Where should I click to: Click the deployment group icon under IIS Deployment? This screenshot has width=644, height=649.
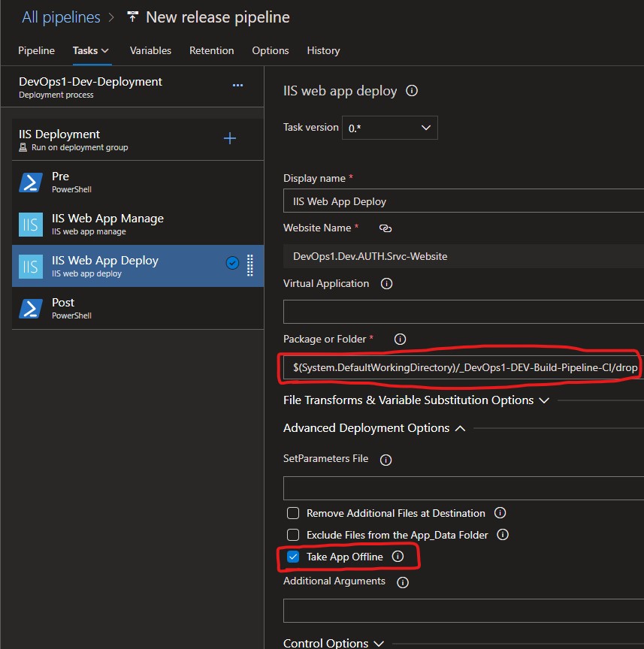23,147
